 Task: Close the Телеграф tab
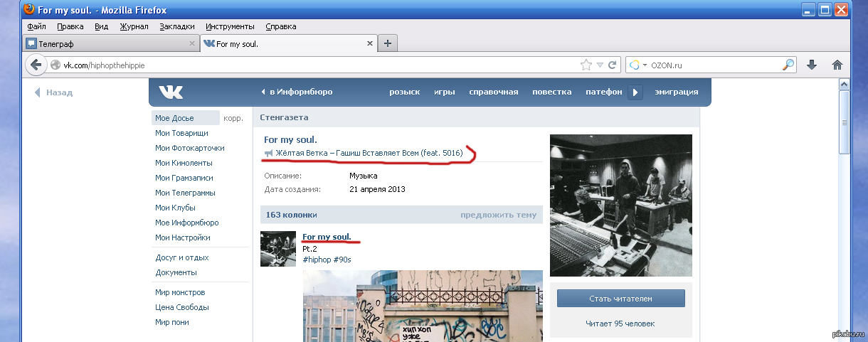[191, 43]
